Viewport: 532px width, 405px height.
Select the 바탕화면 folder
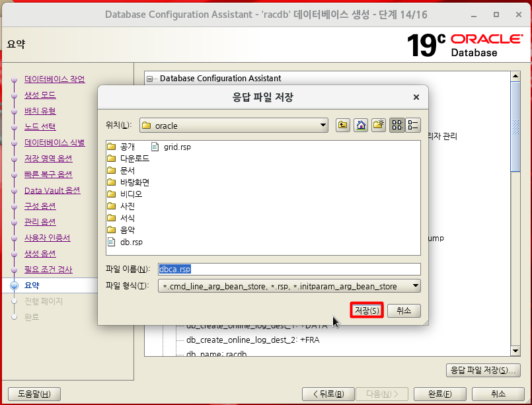click(x=128, y=182)
